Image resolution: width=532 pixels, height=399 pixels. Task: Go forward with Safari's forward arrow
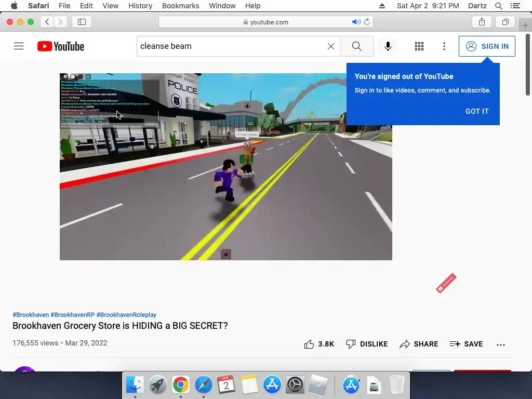(60, 22)
